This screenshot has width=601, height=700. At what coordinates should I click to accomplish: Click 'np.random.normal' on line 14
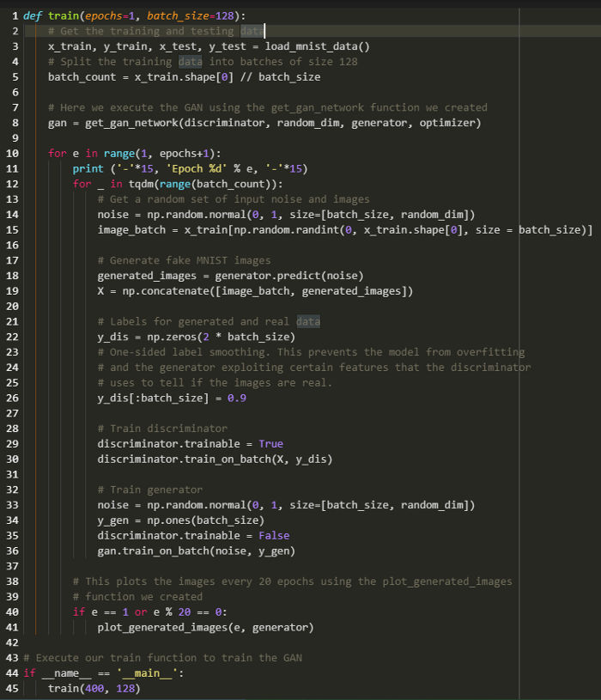click(x=197, y=215)
